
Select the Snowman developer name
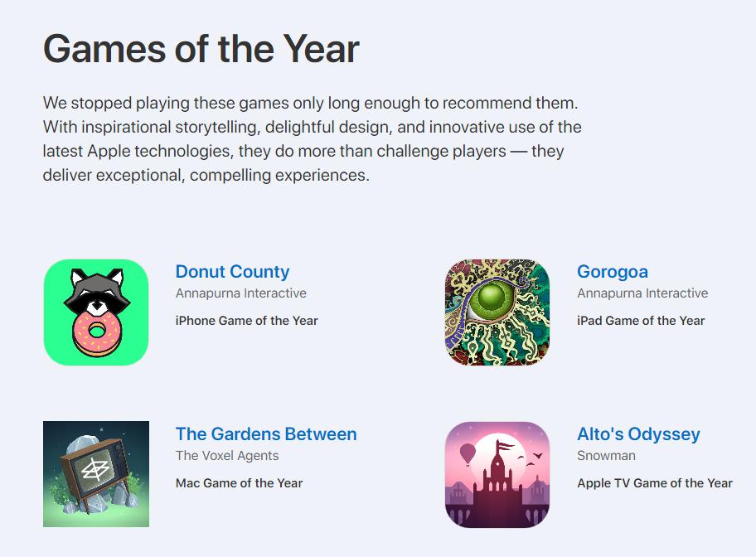[606, 456]
